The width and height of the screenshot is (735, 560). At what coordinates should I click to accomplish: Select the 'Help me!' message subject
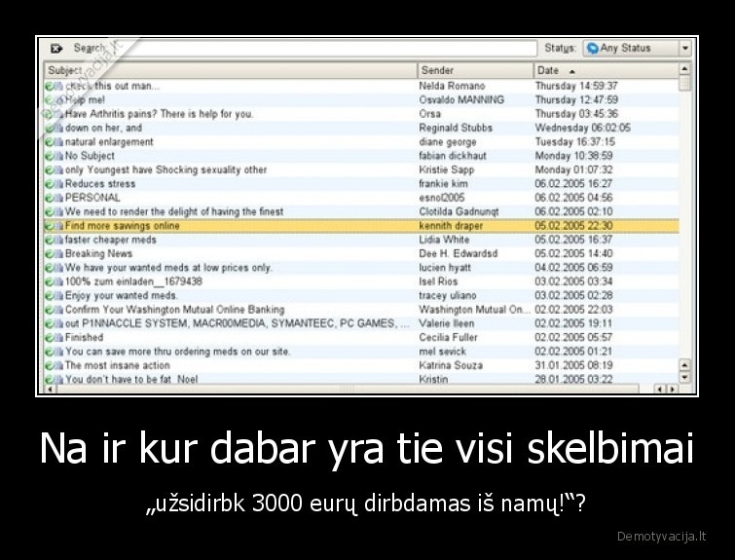(85, 100)
